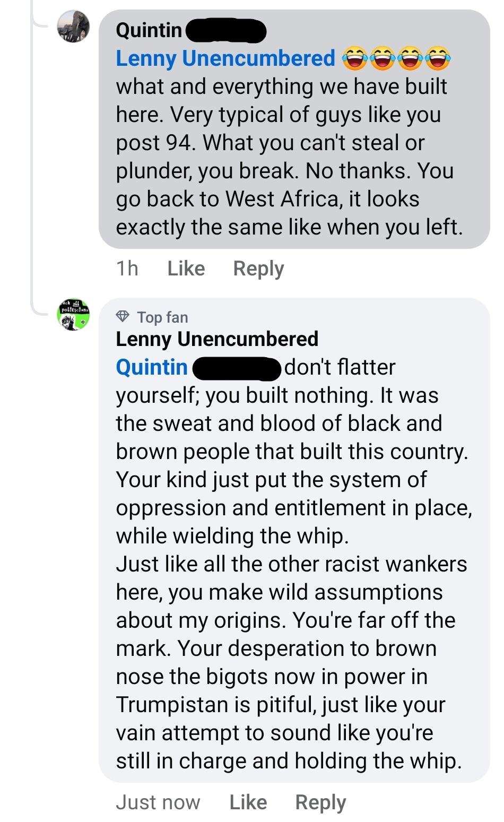Click the second laughing-crying emoji

click(x=383, y=58)
